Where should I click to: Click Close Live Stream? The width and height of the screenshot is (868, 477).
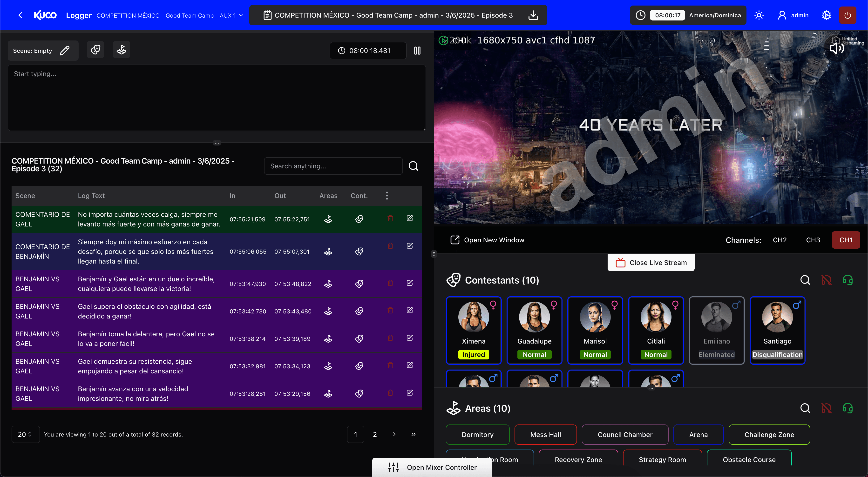coord(651,263)
